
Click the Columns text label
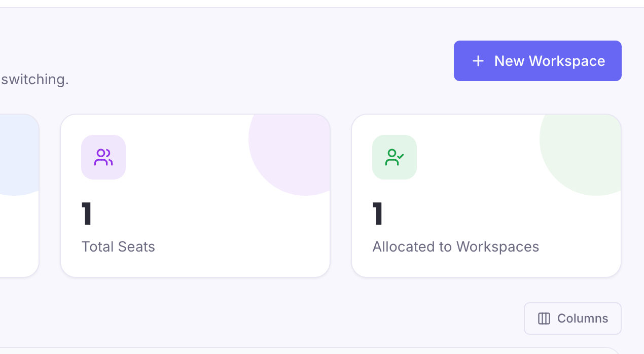tap(583, 318)
